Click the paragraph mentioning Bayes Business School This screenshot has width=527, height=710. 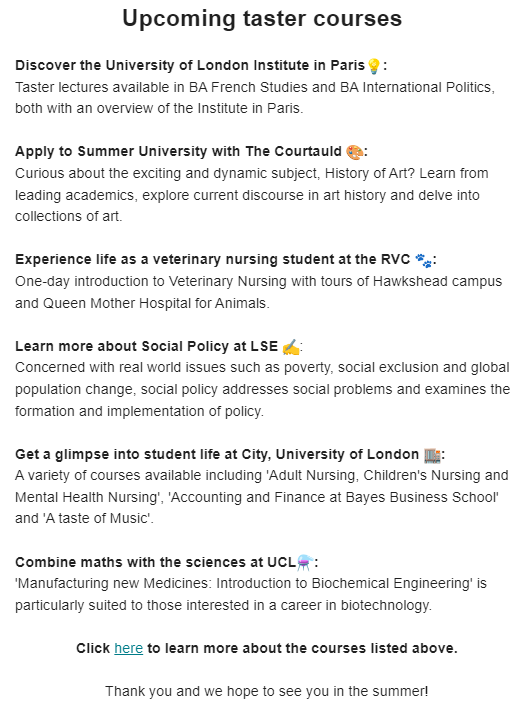pos(262,497)
